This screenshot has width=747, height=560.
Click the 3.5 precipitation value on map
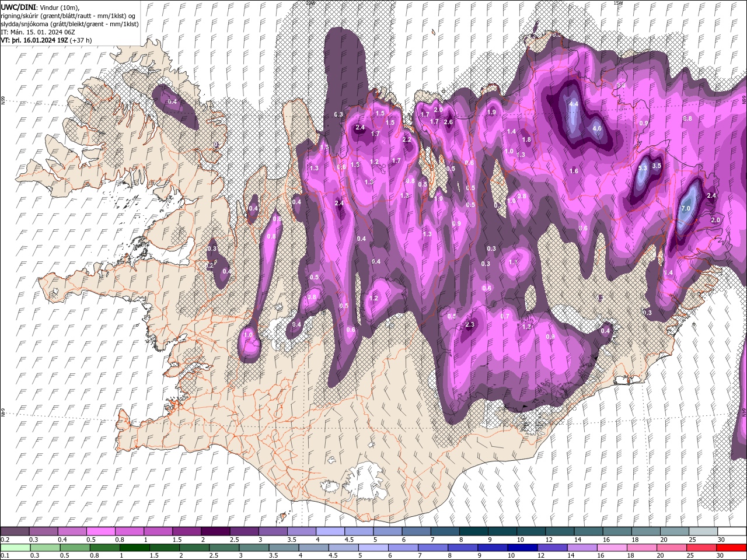click(x=657, y=166)
